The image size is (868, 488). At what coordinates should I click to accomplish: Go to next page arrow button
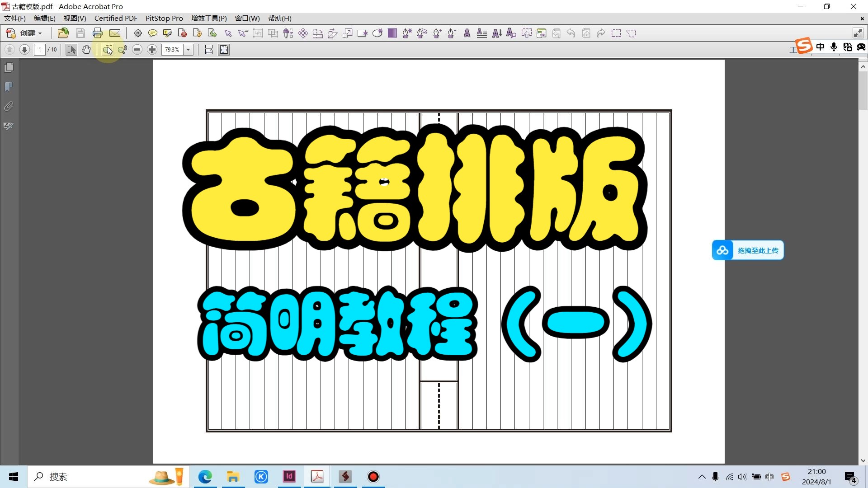click(x=25, y=49)
